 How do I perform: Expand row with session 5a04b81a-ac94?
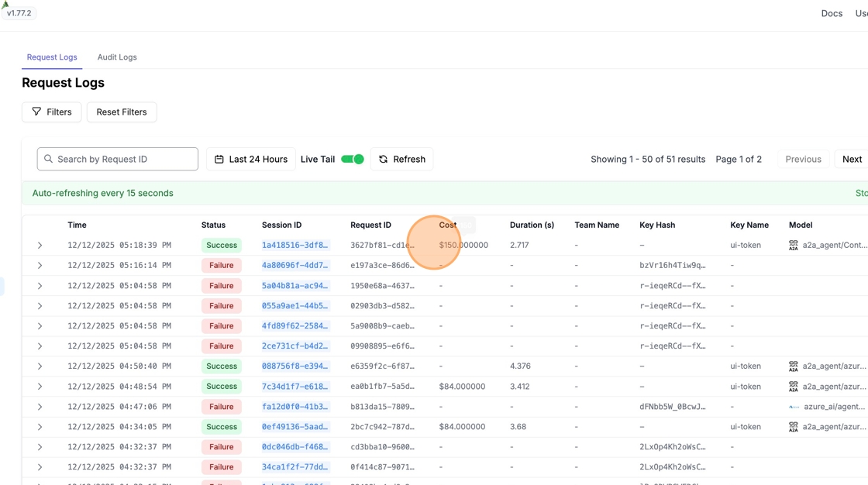pos(40,286)
